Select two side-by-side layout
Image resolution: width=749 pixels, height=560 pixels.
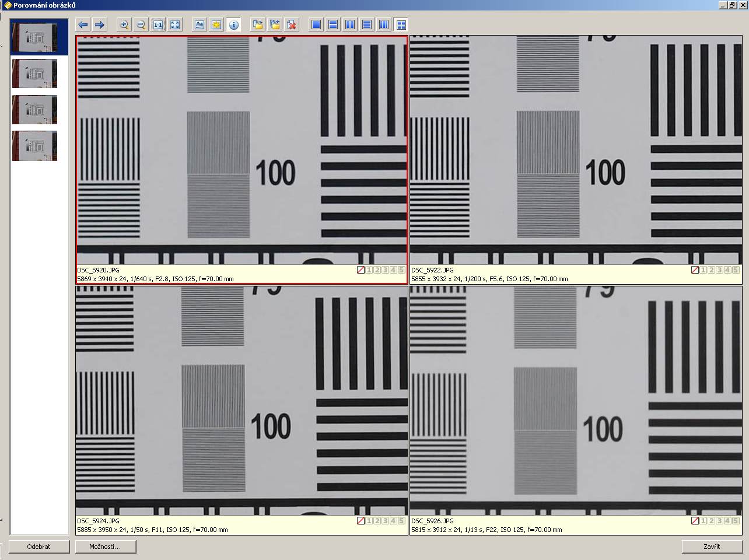pyautogui.click(x=350, y=25)
